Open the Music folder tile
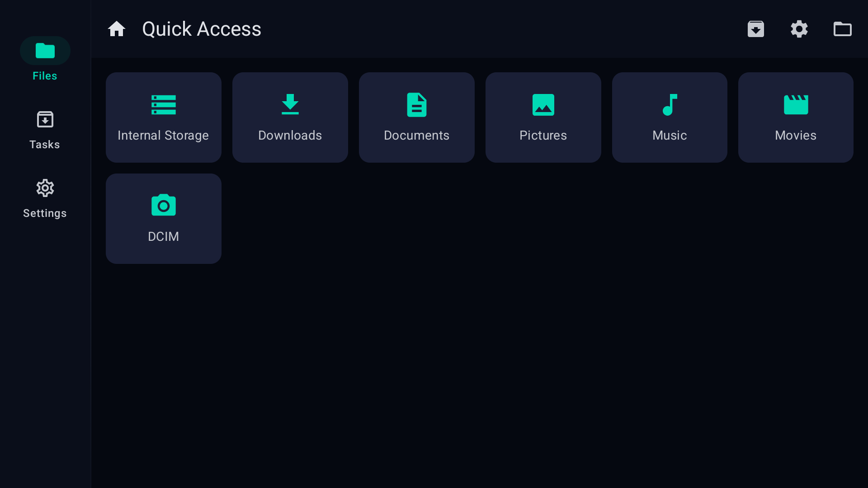 (x=670, y=117)
